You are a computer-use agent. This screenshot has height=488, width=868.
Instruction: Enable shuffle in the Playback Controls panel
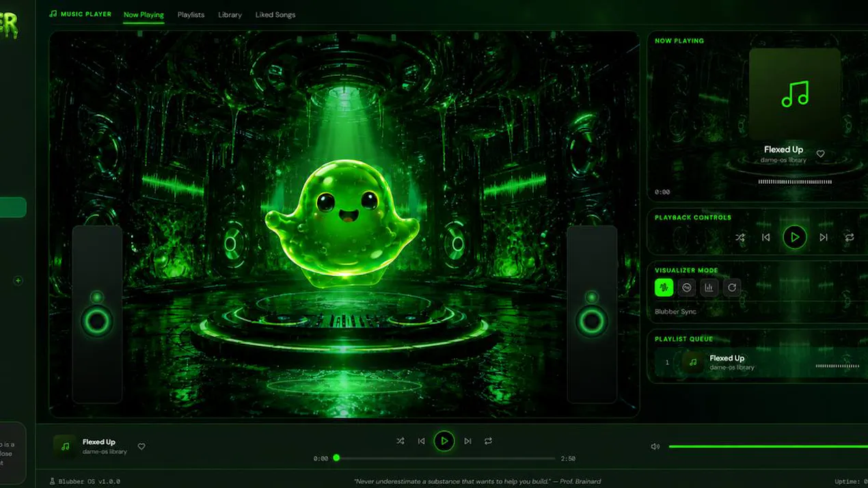tap(740, 237)
